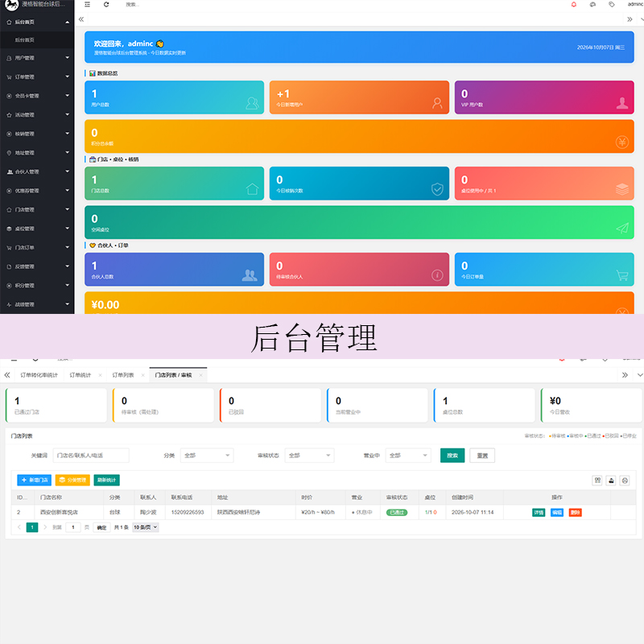Open the red notification bell icon

coord(574,5)
